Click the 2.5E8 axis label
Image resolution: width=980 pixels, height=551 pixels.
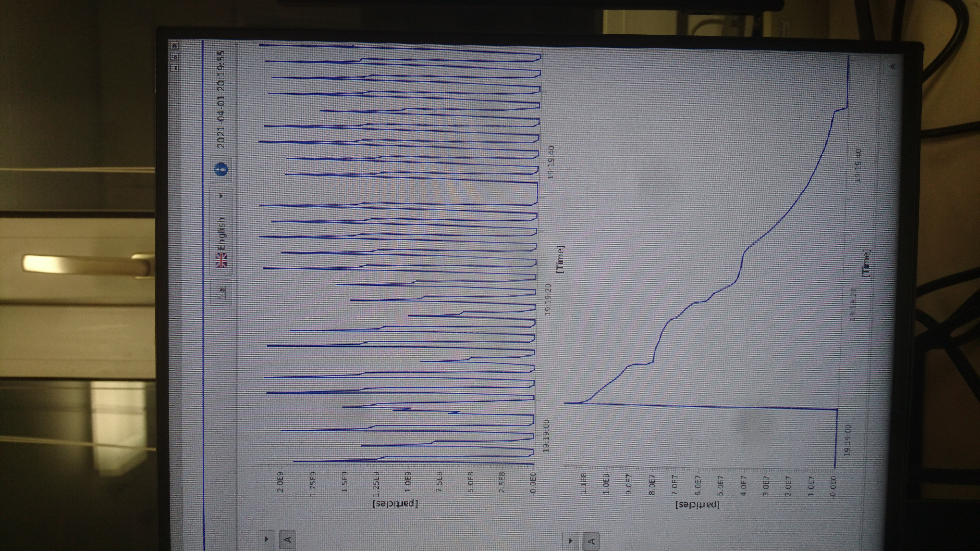tap(502, 482)
